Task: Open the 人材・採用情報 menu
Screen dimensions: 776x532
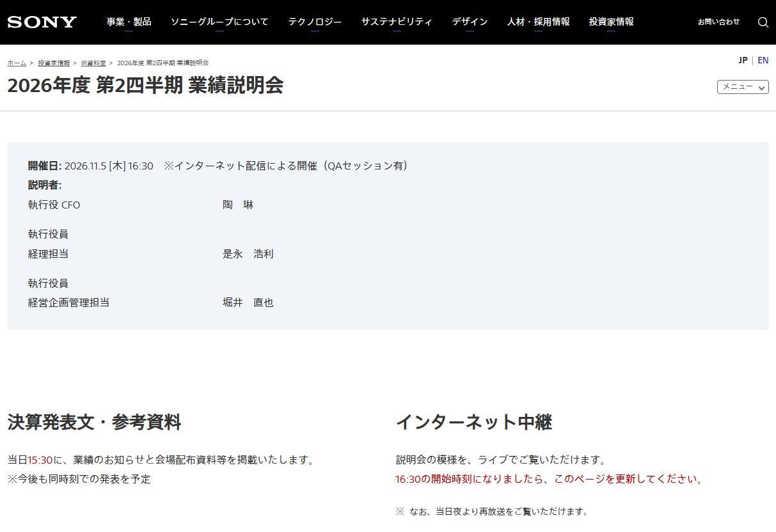Action: coord(538,22)
